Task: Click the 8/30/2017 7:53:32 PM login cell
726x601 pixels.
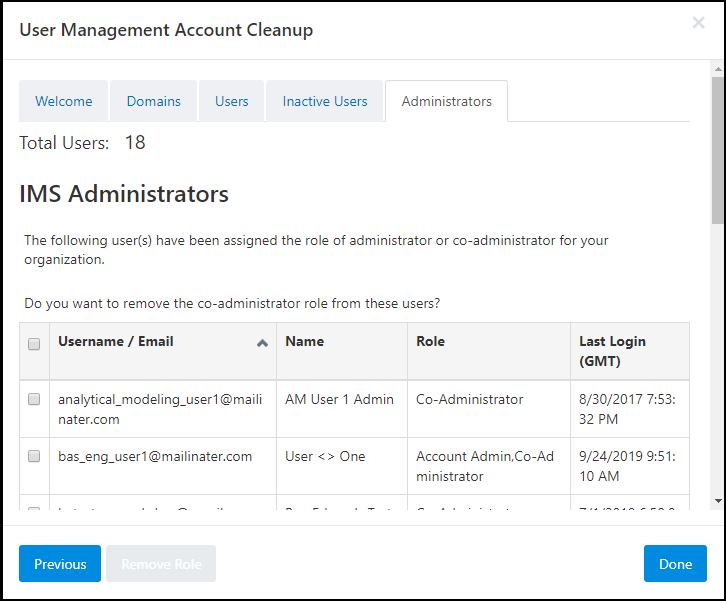Action: (x=630, y=409)
